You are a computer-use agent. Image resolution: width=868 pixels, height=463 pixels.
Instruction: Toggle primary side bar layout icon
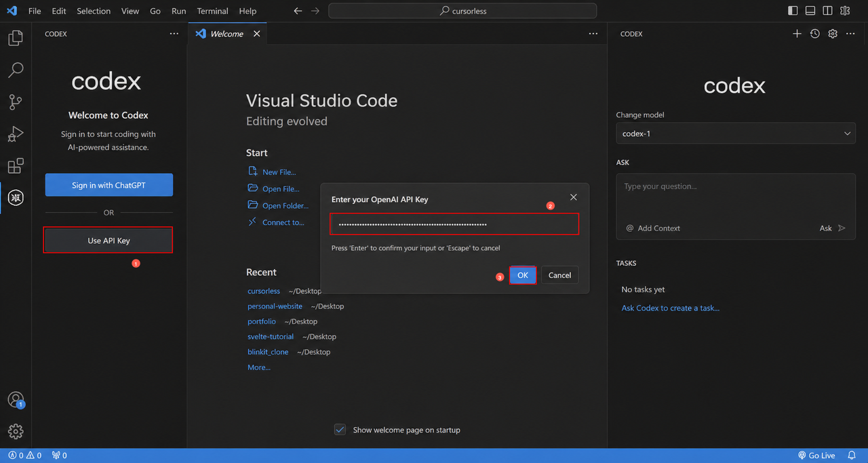(793, 11)
